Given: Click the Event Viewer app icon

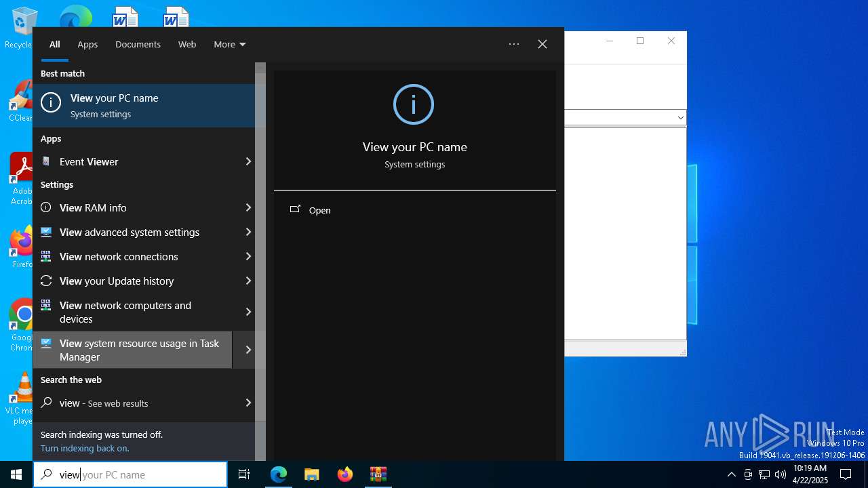Looking at the screenshot, I should (x=46, y=161).
